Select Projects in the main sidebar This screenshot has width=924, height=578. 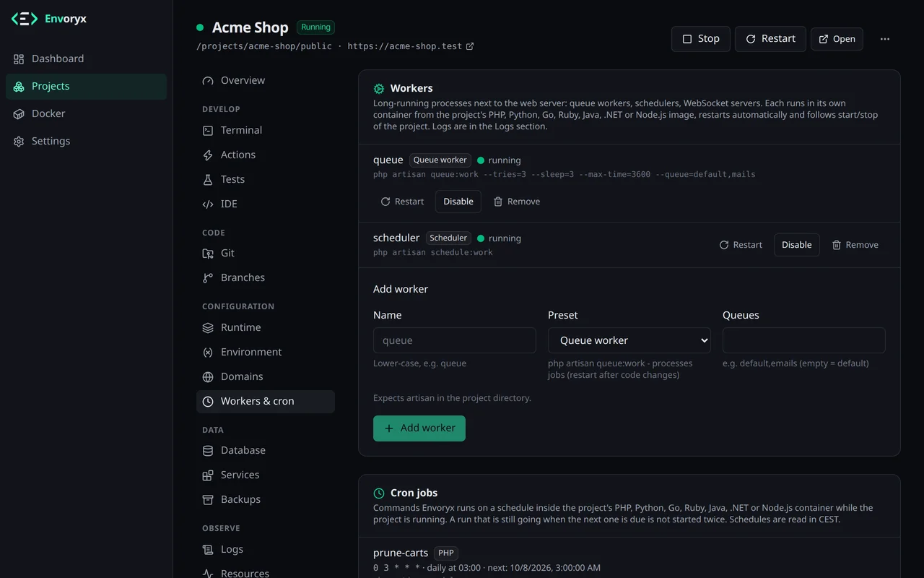point(86,86)
